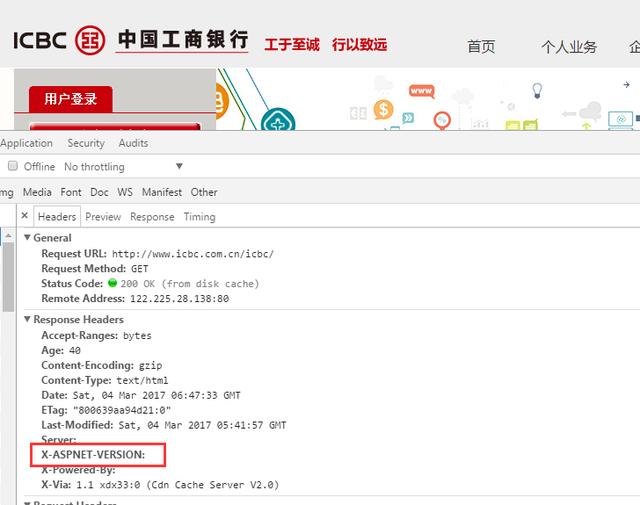Filter requests by Manifest type
This screenshot has height=505, width=640.
pyautogui.click(x=162, y=192)
